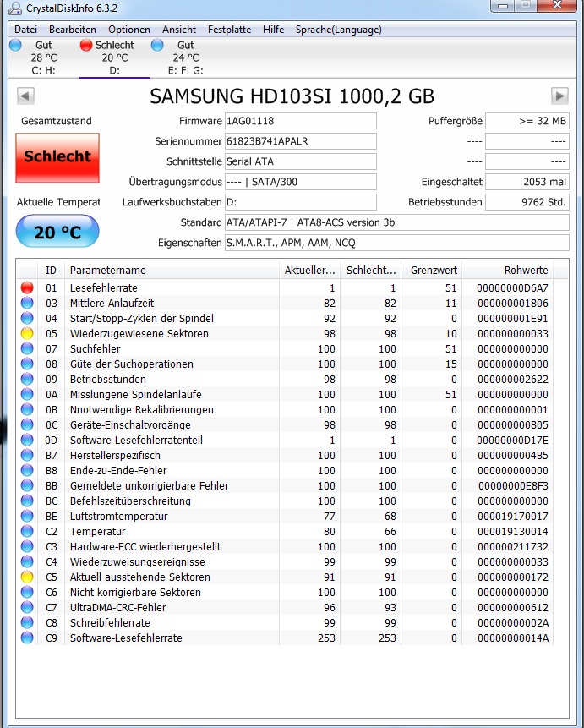Click the Schlecht... worst value column header
Screen dimensions: 584x728
pyautogui.click(x=370, y=271)
